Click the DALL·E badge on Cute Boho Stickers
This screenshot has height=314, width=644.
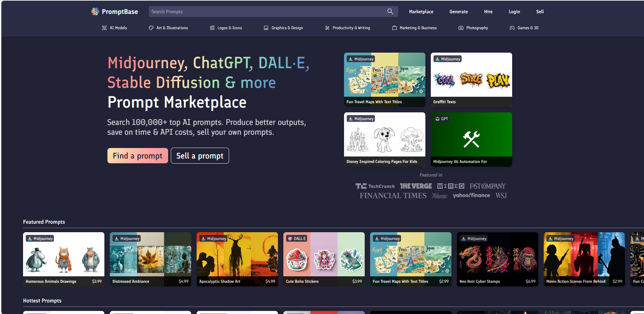point(297,239)
